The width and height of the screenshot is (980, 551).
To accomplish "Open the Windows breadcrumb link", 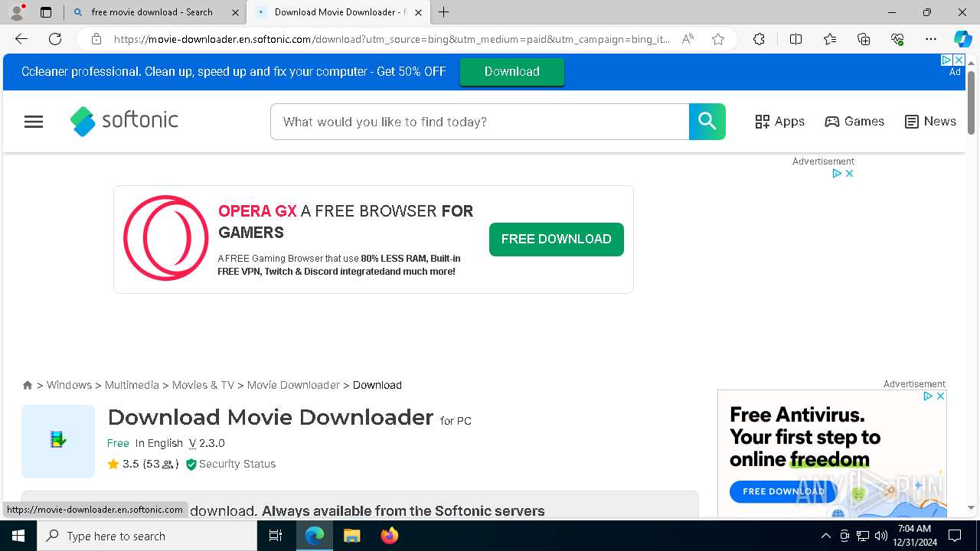I will click(x=69, y=385).
